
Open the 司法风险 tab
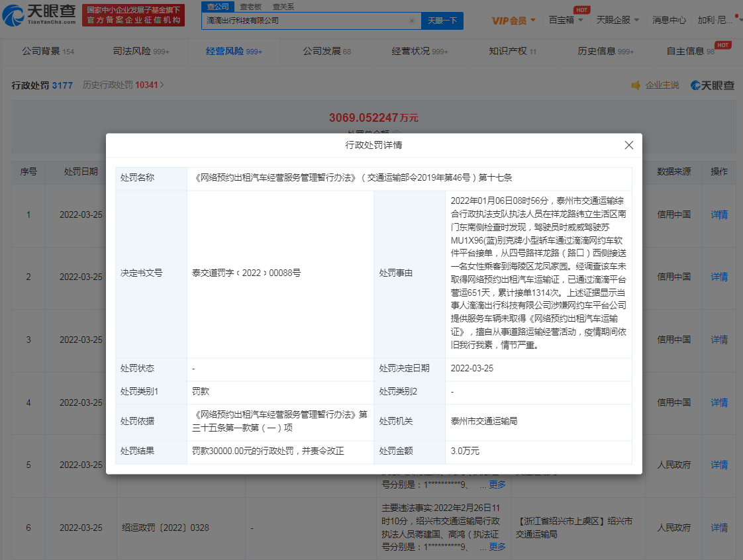[x=141, y=51]
